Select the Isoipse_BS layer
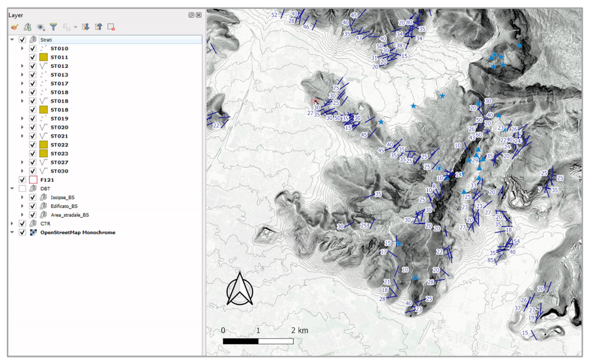The image size is (590, 364). pyautogui.click(x=62, y=197)
